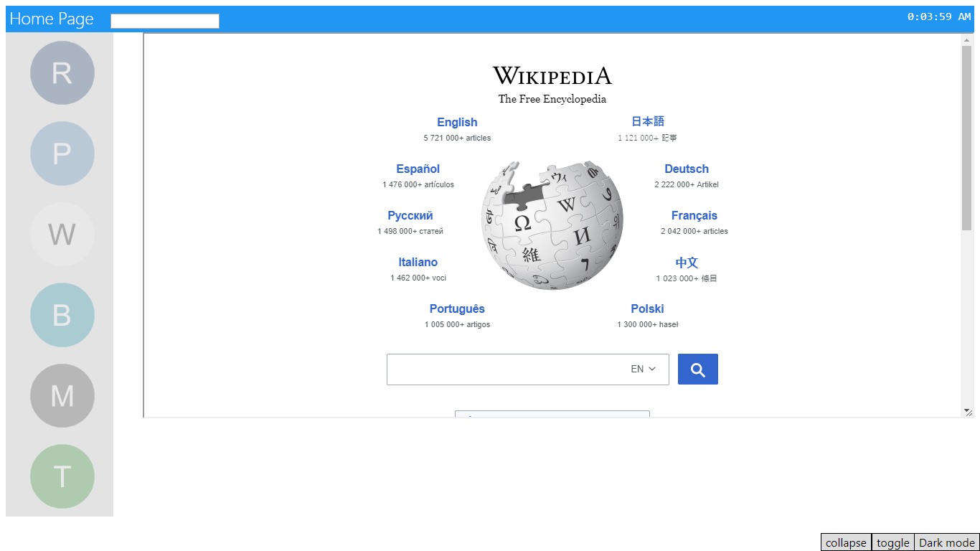Focus the white input box beside Home Page
The height and width of the screenshot is (551, 980).
click(165, 21)
